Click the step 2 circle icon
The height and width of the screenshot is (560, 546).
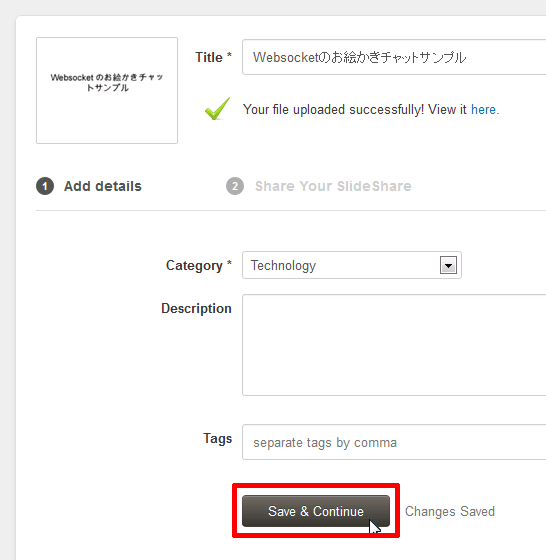coord(235,186)
